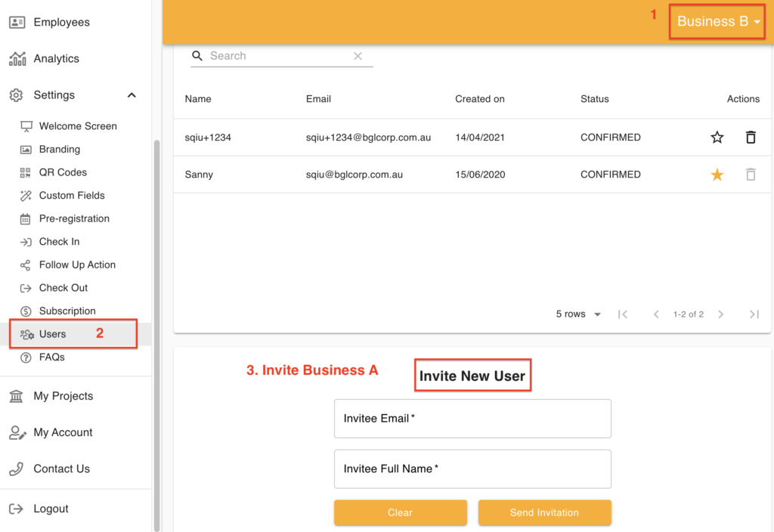
Task: Jump to first page in pagination
Action: [623, 314]
